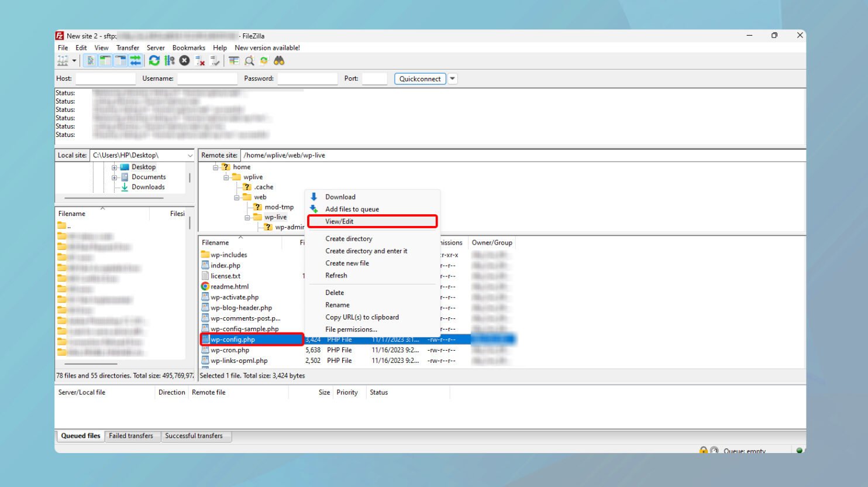Search for files with Find files binoculars
Image resolution: width=868 pixels, height=487 pixels.
pyautogui.click(x=280, y=60)
